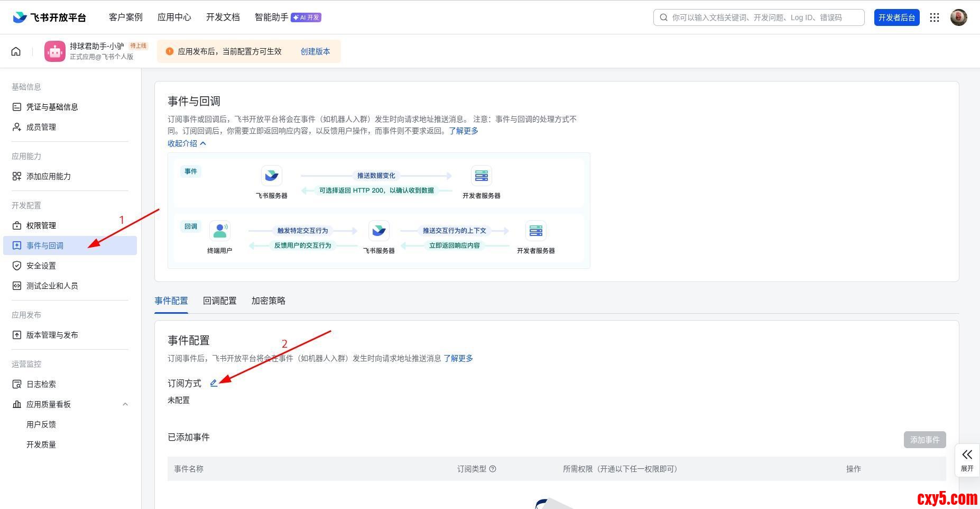Screen dimensions: 980x509
Task: Switch to the 回调配置 tab
Action: coord(220,301)
